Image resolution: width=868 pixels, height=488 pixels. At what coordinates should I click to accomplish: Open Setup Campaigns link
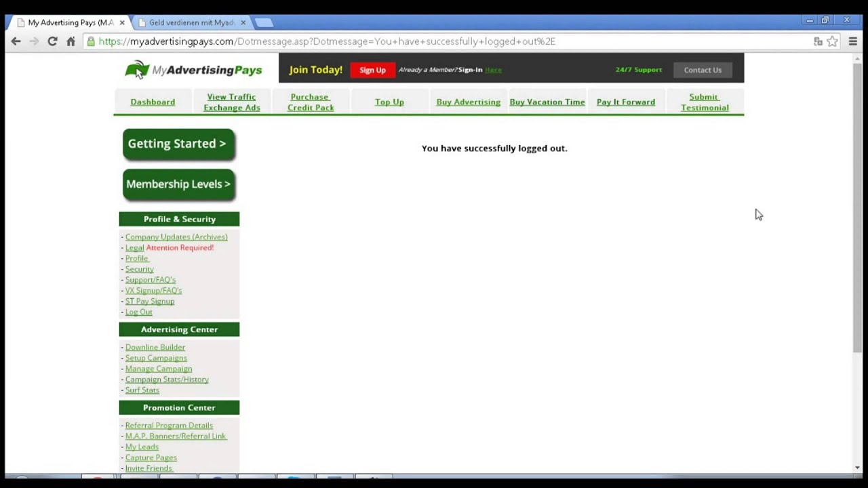(x=156, y=358)
